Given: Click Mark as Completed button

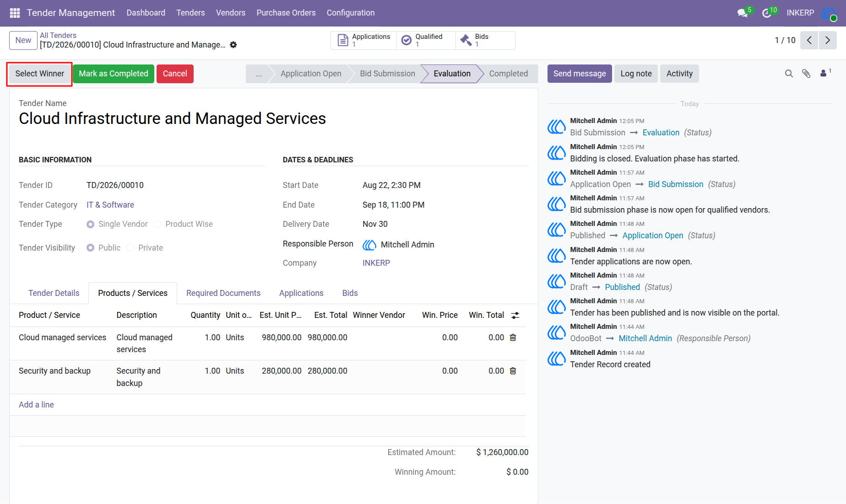Looking at the screenshot, I should [x=114, y=74].
